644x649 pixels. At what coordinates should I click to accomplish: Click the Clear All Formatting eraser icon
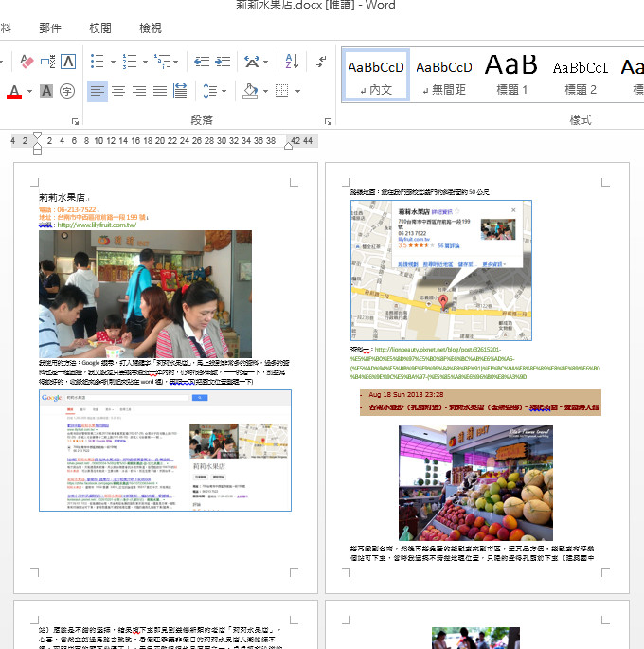coord(25,62)
